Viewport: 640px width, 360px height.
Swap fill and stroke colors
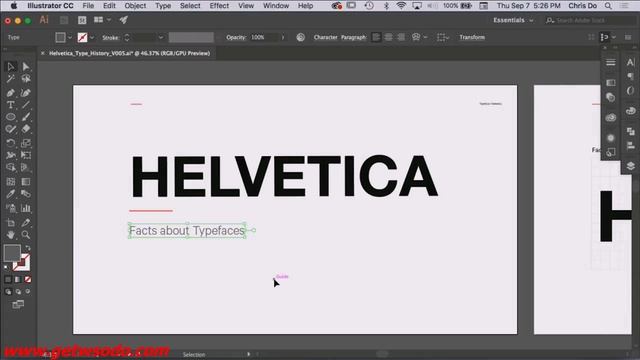[28, 248]
